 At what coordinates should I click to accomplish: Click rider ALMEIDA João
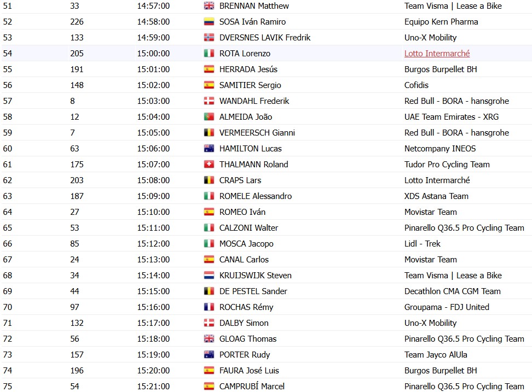[246, 117]
